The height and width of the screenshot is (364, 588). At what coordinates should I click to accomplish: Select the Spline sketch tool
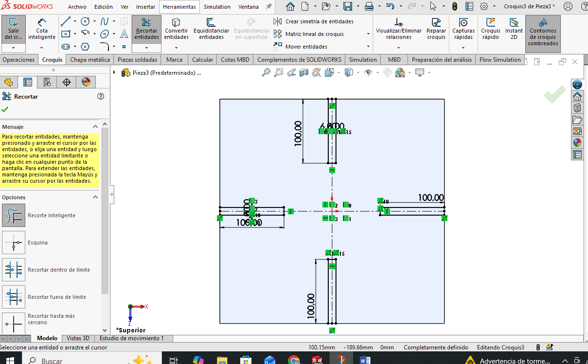[105, 22]
